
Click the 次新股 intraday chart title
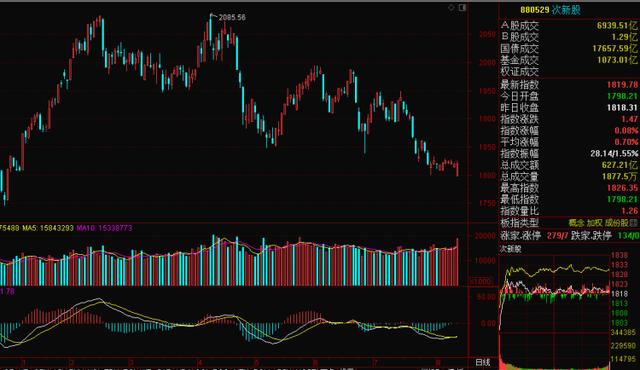tap(510, 248)
